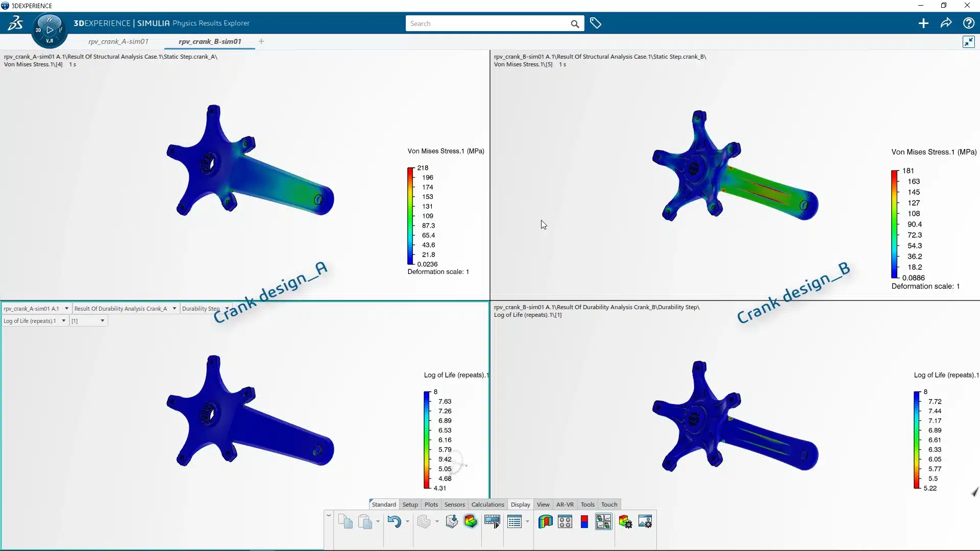Open the Share icon in the top bar
Image resolution: width=980 pixels, height=551 pixels.
point(946,23)
